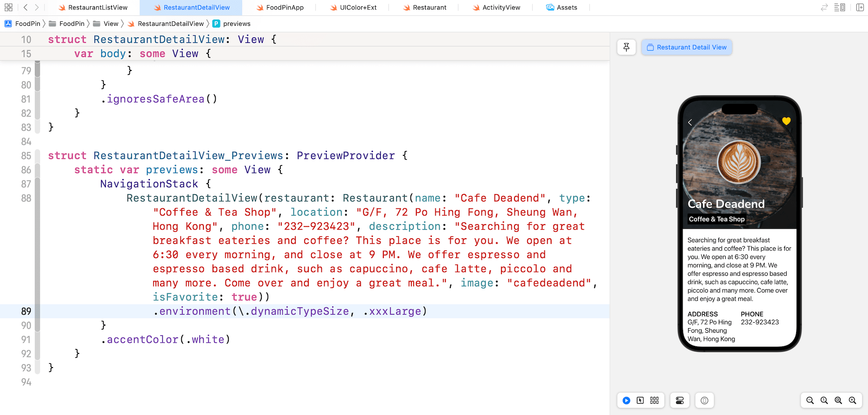Zoom the canvas to fit
868x415 pixels.
coord(838,400)
